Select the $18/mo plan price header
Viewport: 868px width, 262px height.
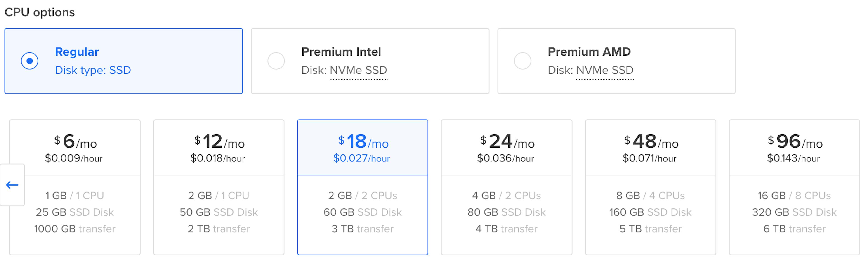tap(363, 148)
